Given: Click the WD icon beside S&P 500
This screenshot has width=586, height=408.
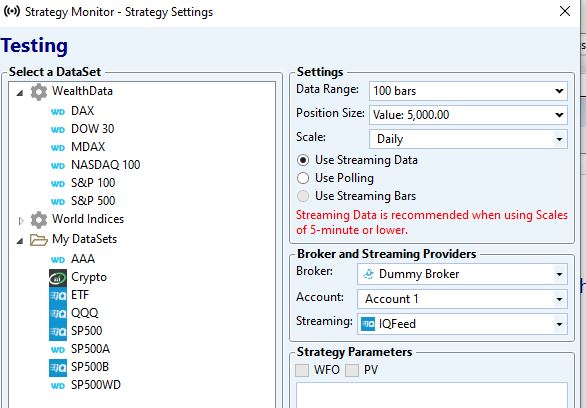Looking at the screenshot, I should pos(58,201).
